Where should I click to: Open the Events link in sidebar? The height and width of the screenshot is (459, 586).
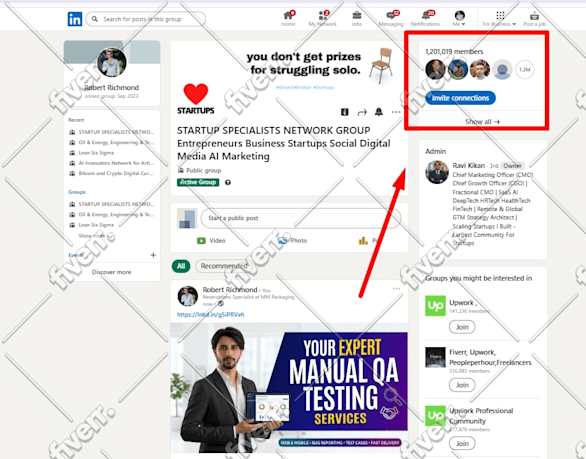(x=76, y=255)
